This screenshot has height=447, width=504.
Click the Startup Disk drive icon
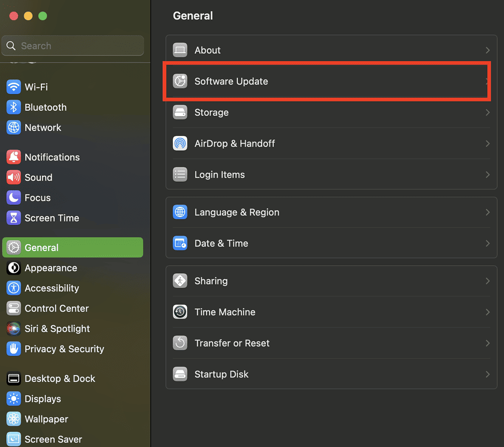click(180, 374)
